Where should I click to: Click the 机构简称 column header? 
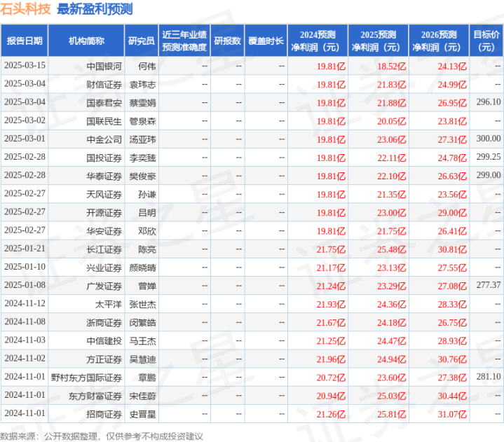(86, 41)
